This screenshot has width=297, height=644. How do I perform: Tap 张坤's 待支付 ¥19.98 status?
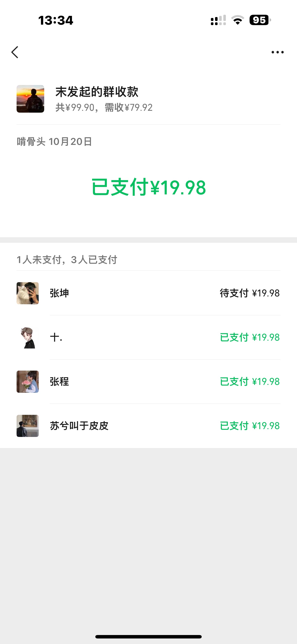(x=250, y=293)
